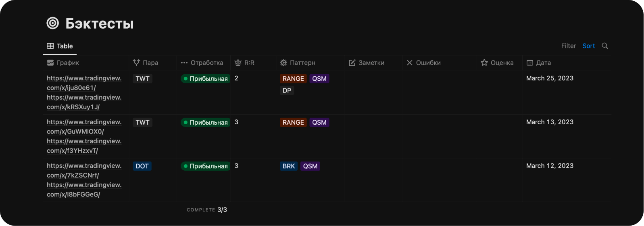Select the orange RANGE tag in March 25 row
The width and height of the screenshot is (644, 226).
(x=293, y=79)
